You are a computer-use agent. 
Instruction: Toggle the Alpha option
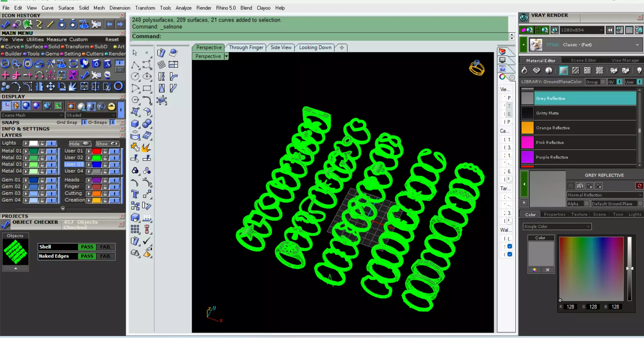point(586,204)
